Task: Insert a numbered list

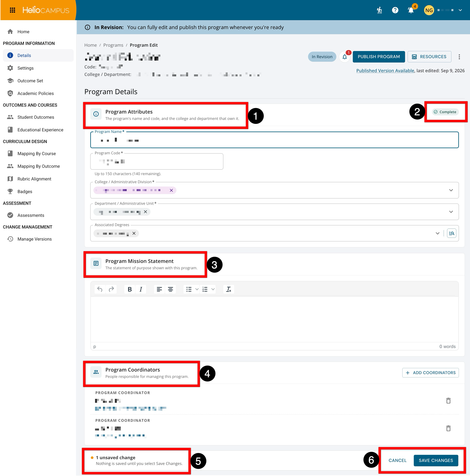Action: coord(205,289)
